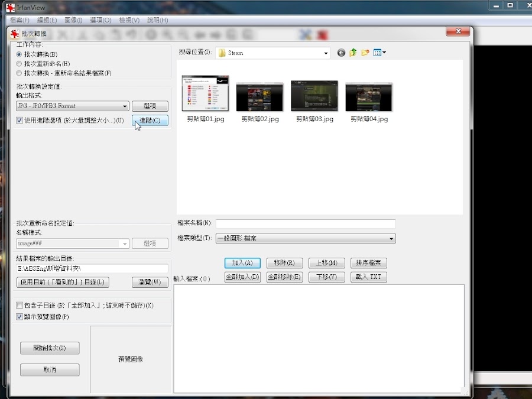Image resolution: width=532 pixels, height=399 pixels.
Task: Open the 編輯(E) menu
Action: pyautogui.click(x=47, y=20)
